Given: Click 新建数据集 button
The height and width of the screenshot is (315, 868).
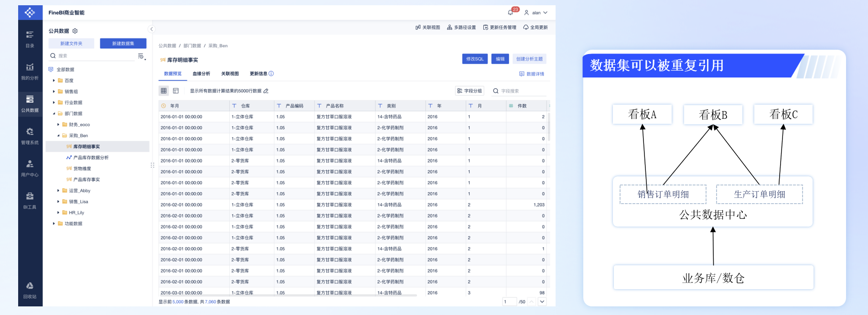Looking at the screenshot, I should click(x=123, y=43).
